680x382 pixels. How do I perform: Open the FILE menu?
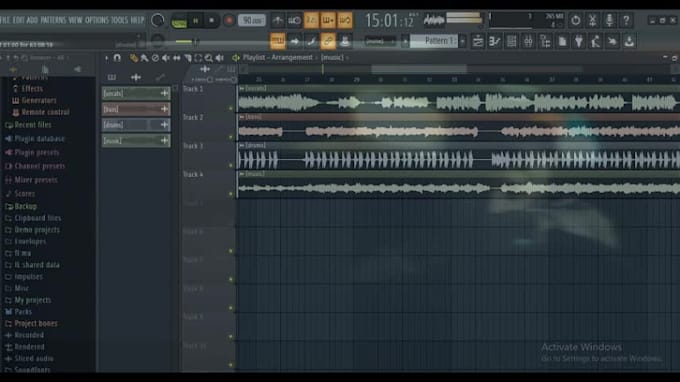(x=5, y=20)
